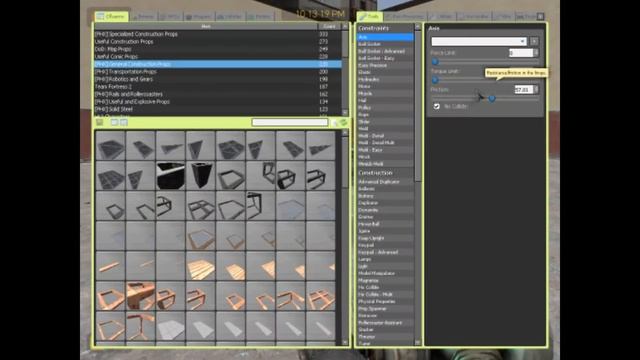Choose Ball Socket - Advanced tool
This screenshot has width=640, height=360.
[385, 51]
